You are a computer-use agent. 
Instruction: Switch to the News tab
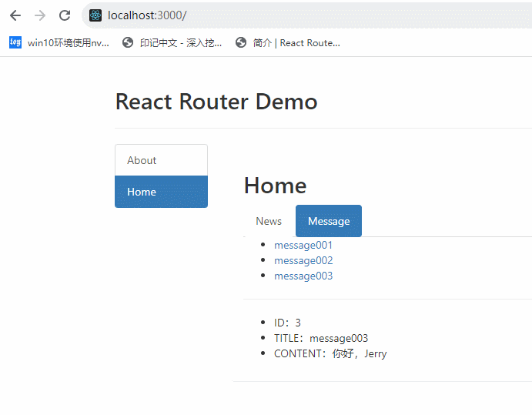(269, 221)
